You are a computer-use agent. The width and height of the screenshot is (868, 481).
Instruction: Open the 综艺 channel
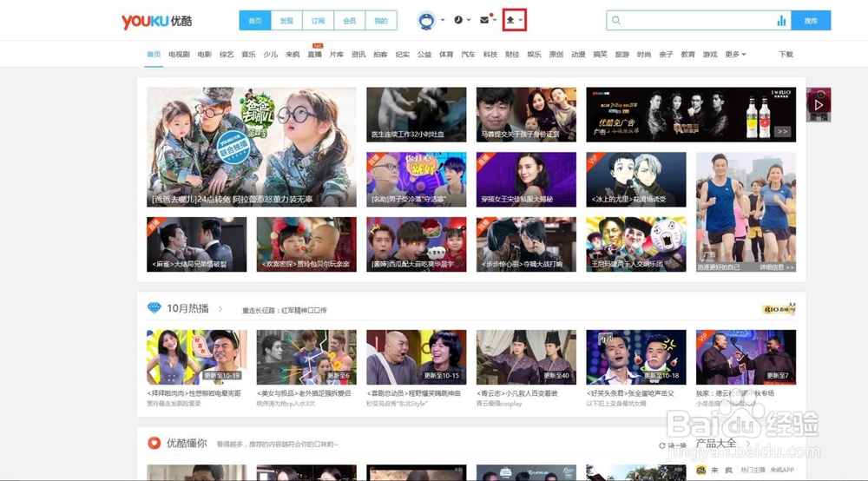coord(227,54)
